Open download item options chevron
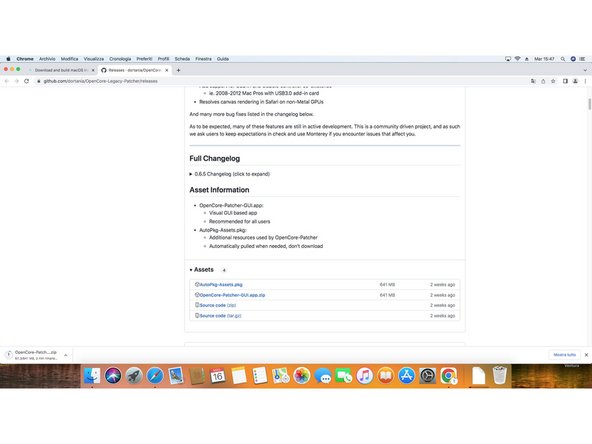Image resolution: width=592 pixels, height=444 pixels. [x=66, y=355]
